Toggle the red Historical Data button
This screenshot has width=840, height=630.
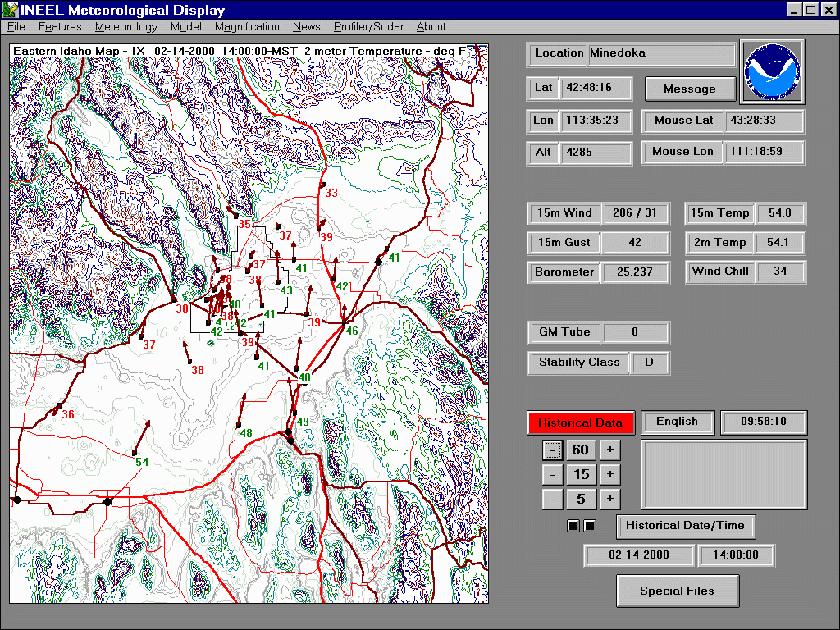click(x=581, y=422)
